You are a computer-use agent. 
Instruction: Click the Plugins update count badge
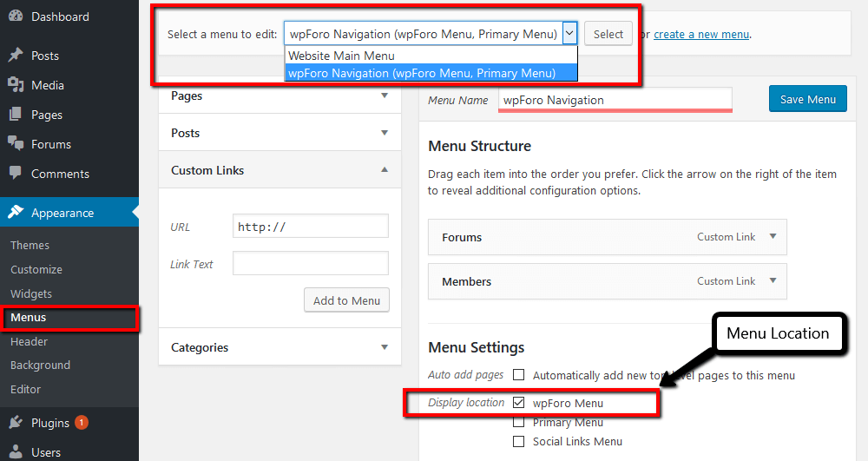82,422
